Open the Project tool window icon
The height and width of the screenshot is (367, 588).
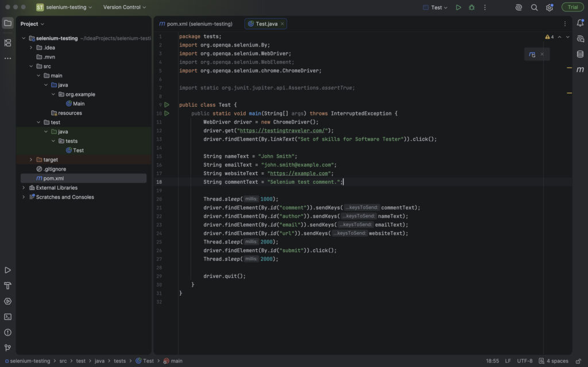(x=7, y=24)
